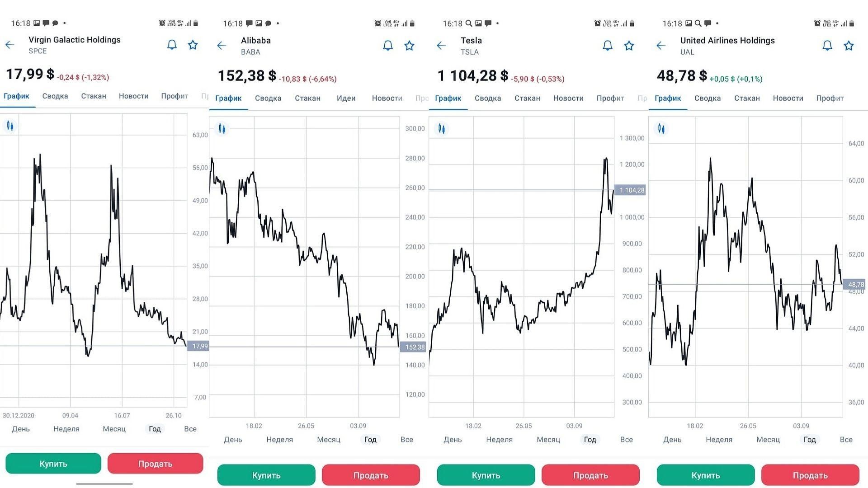Image resolution: width=868 pixels, height=488 pixels.
Task: Switch to Стакан tab for Tesla
Action: 527,98
